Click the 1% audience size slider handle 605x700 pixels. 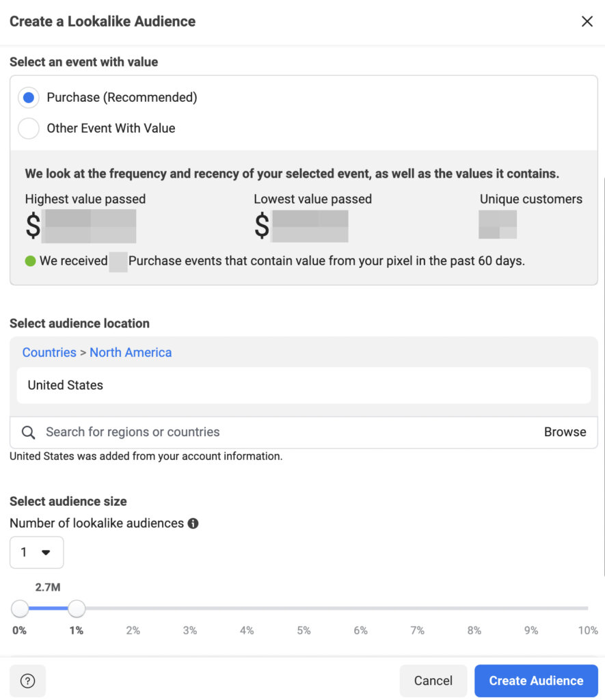click(x=77, y=608)
